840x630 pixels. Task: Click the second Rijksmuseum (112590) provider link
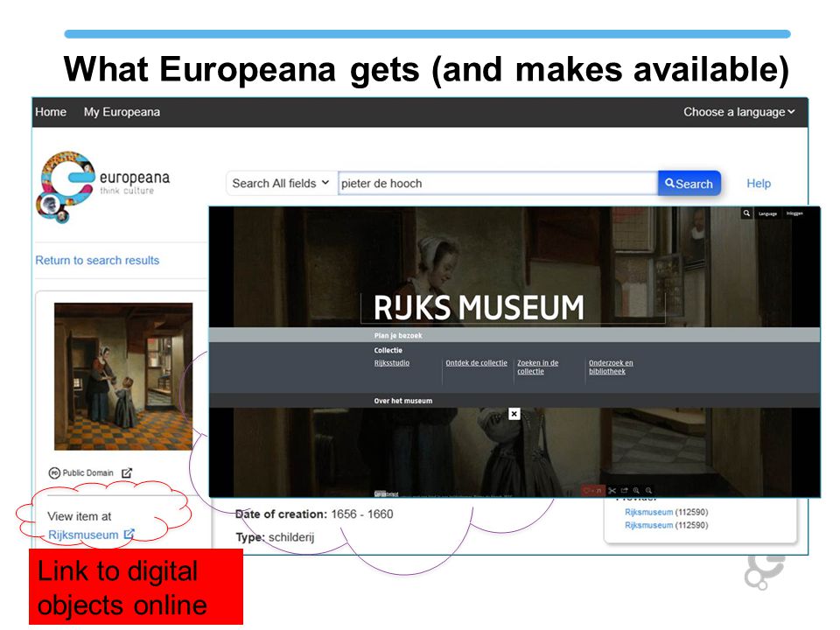[667, 525]
